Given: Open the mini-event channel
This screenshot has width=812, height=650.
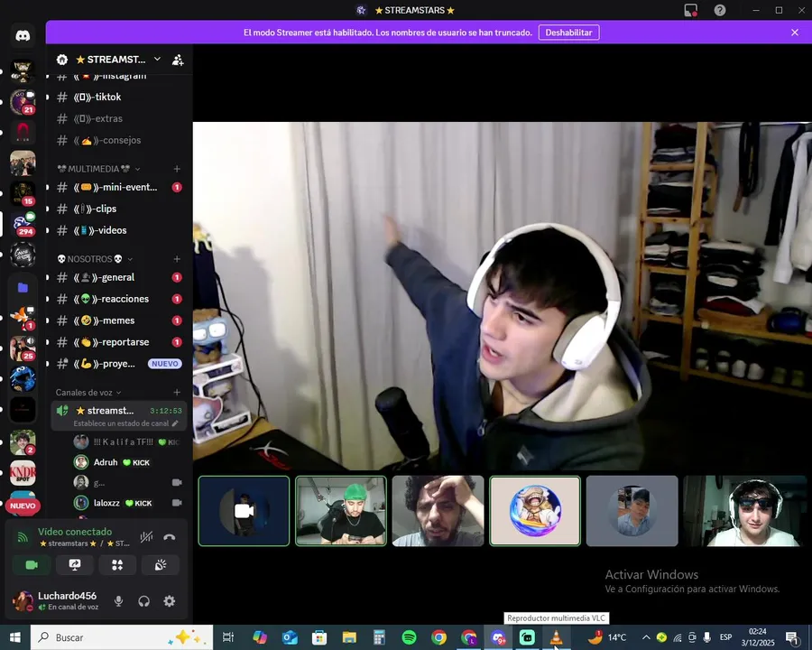Looking at the screenshot, I should [x=118, y=187].
